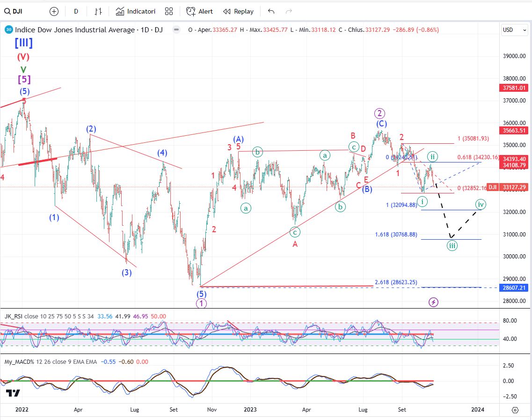The width and height of the screenshot is (532, 420).
Task: Click the blue (A) wave label
Action: [x=238, y=139]
